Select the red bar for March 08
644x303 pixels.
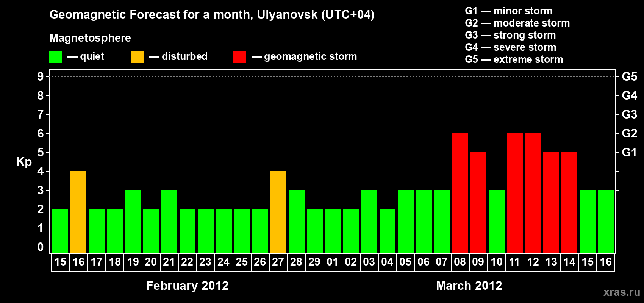pos(460,193)
